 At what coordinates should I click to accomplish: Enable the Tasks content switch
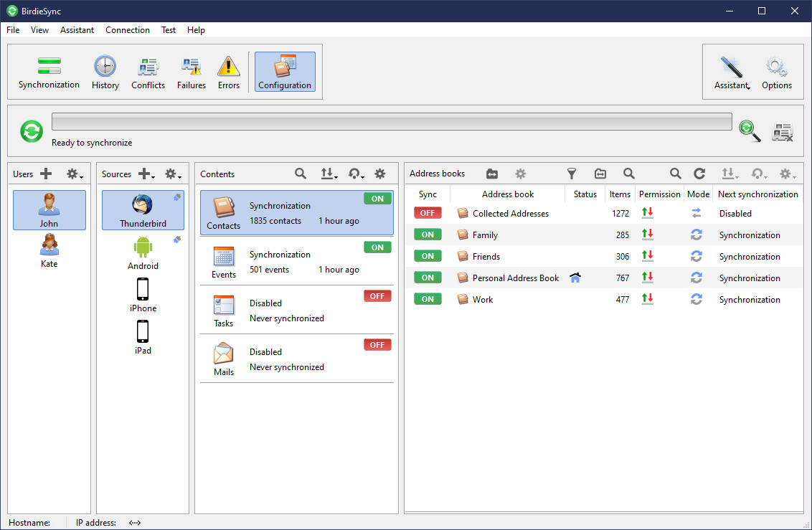pos(377,296)
